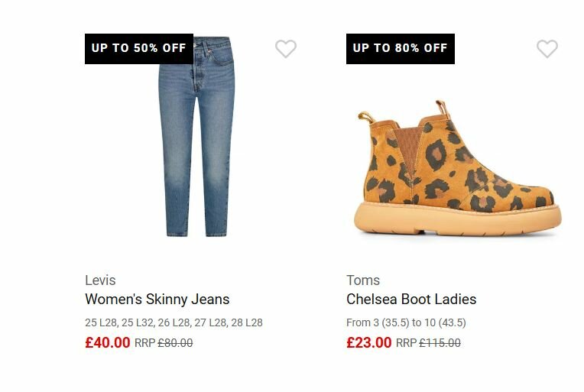Select the 28 L28 jeans size

coord(246,323)
